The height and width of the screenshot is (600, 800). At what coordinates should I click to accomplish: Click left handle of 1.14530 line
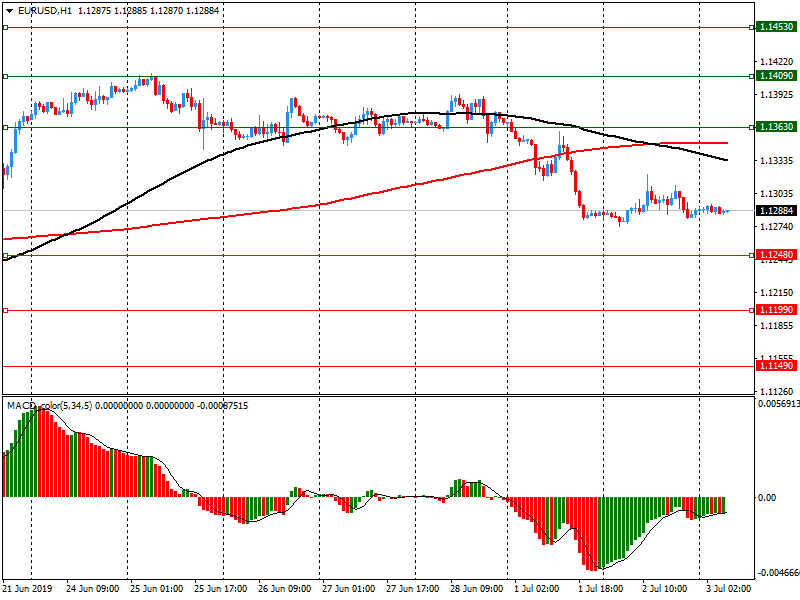pos(6,28)
